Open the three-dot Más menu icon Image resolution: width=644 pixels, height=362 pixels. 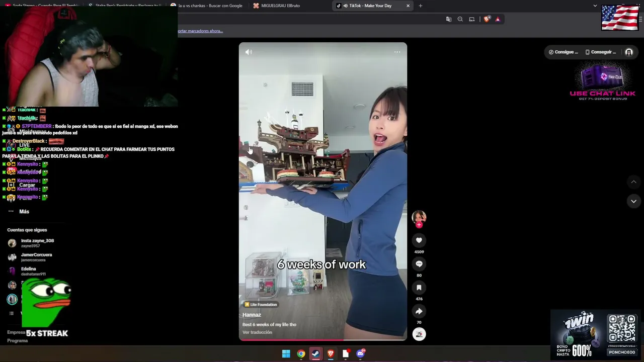point(11,211)
